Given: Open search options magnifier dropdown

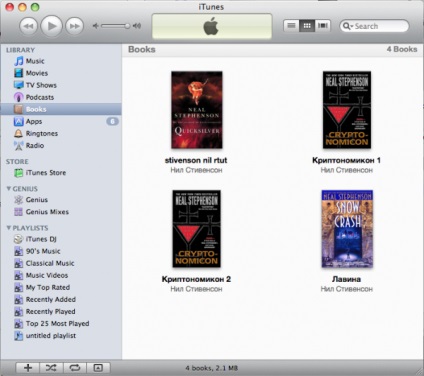Looking at the screenshot, I should [348, 26].
